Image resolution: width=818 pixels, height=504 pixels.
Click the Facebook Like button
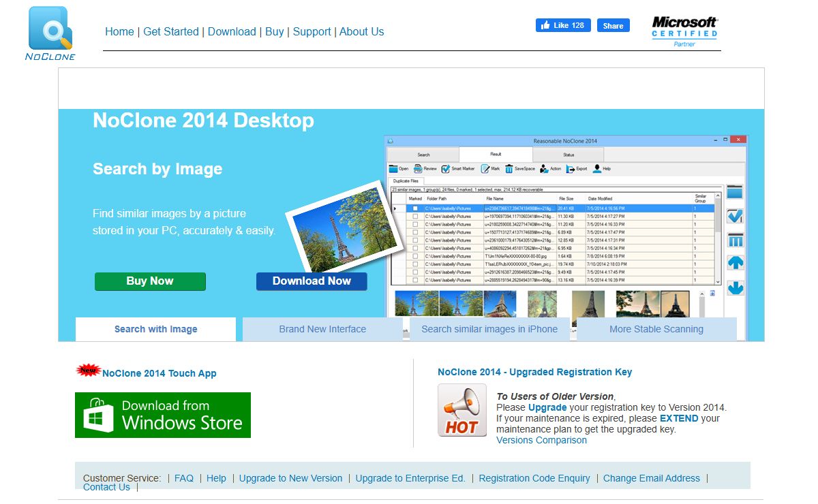(x=563, y=25)
